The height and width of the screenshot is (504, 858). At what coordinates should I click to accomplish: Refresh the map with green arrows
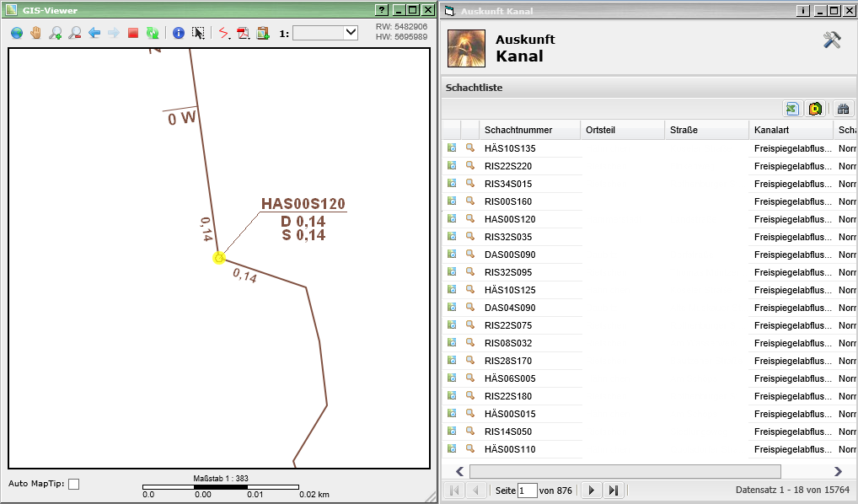pos(153,33)
